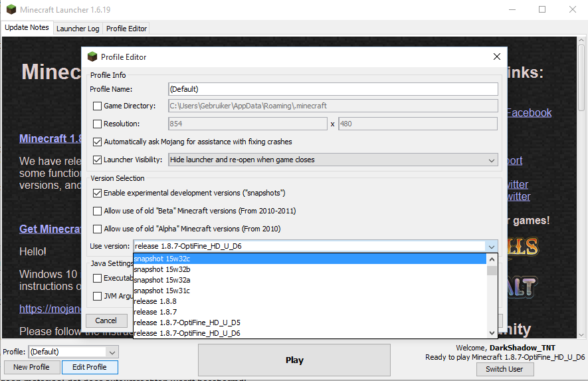Click the Edit Profile button
This screenshot has height=381, width=588.
click(x=89, y=367)
